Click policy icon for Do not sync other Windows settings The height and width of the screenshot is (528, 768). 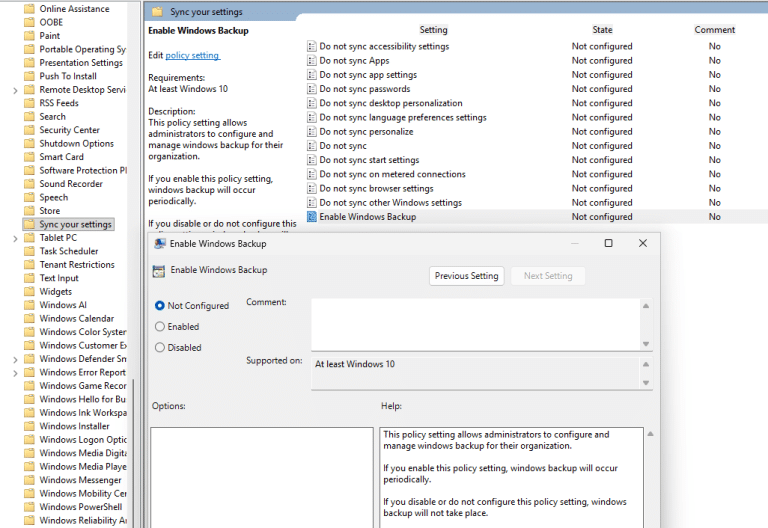coord(312,203)
